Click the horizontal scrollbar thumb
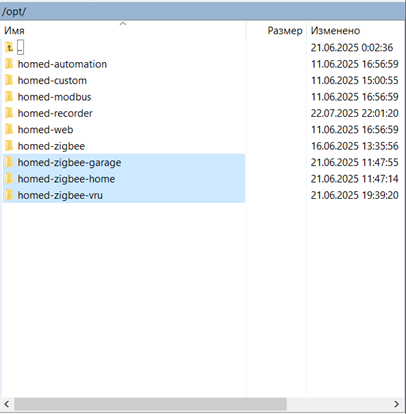Viewport: 406px width, 414px height. tap(150, 404)
